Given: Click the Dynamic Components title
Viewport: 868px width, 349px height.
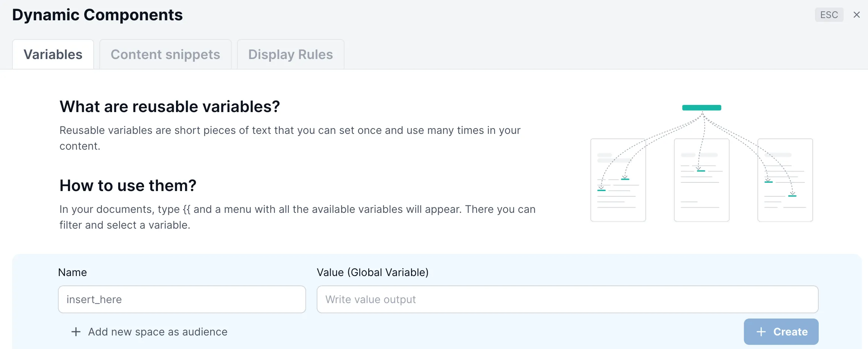Looking at the screenshot, I should [x=97, y=15].
